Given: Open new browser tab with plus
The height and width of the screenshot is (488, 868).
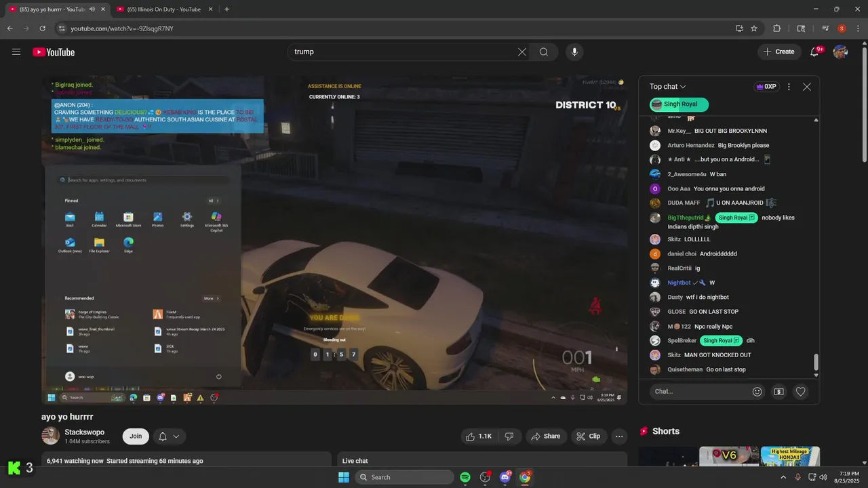Looking at the screenshot, I should tap(226, 9).
